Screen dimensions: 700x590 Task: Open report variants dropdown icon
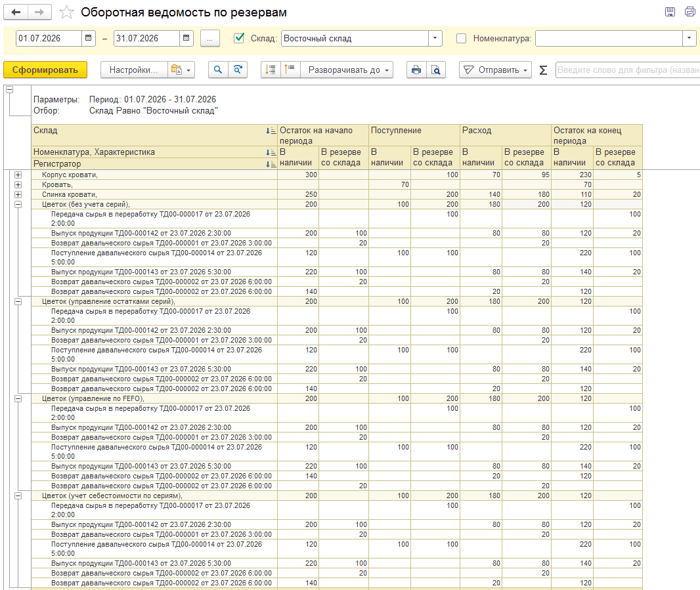coord(181,70)
